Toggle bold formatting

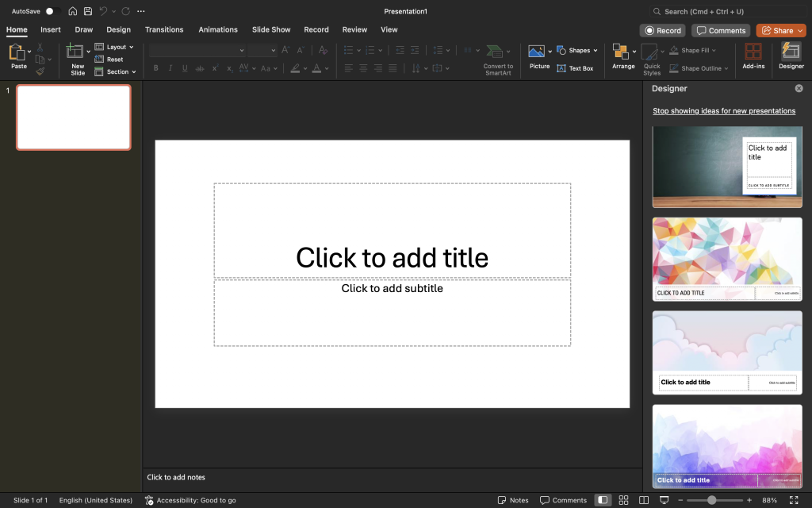coord(155,67)
